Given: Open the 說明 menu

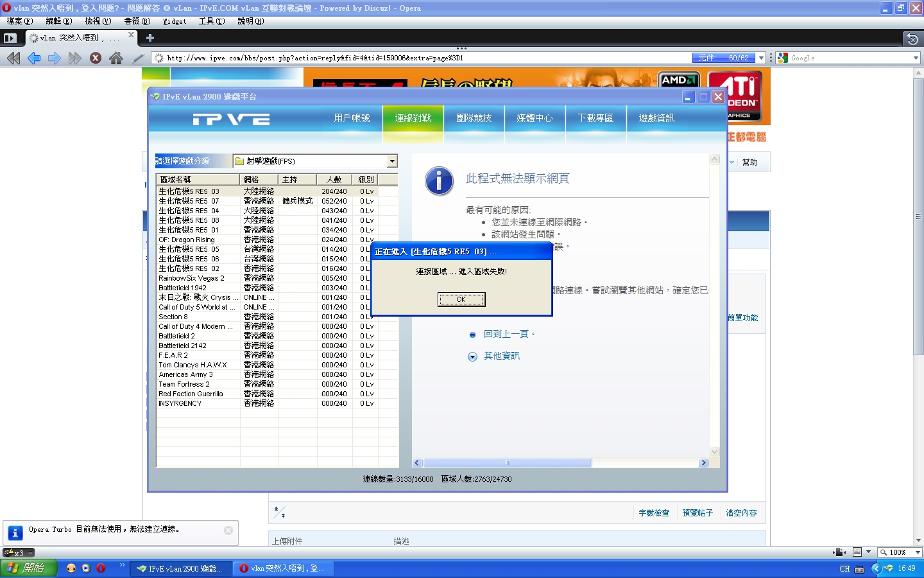Looking at the screenshot, I should 251,21.
